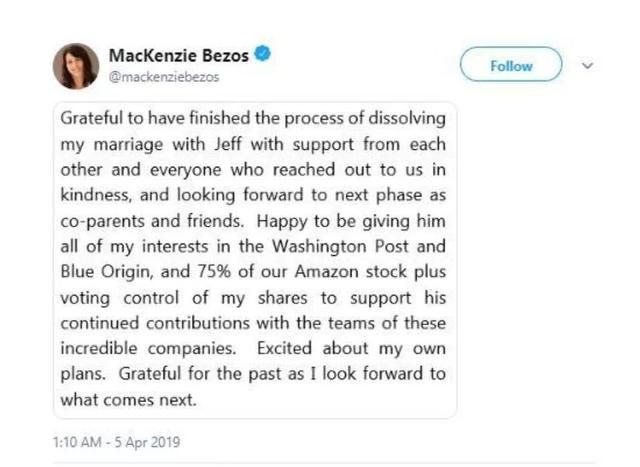640x467 pixels.
Task: Click 'what comes next.' closing line
Action: (129, 400)
